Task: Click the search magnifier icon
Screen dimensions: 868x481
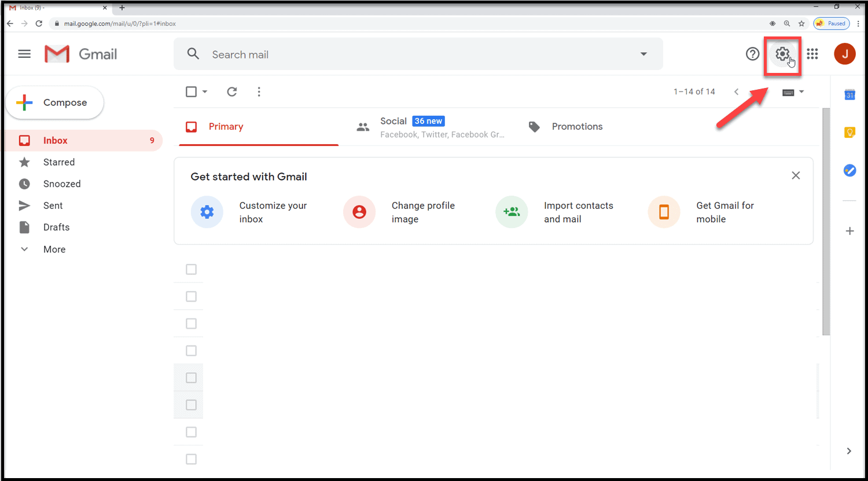Action: pyautogui.click(x=193, y=54)
